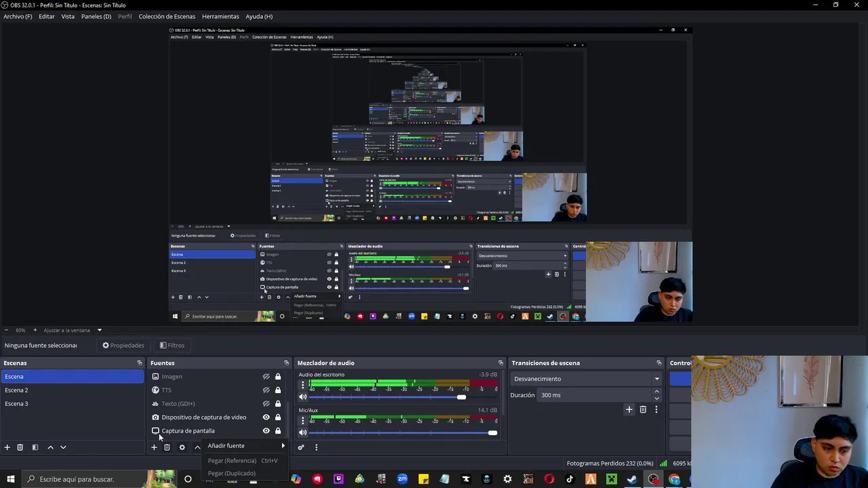This screenshot has width=868, height=488.
Task: Unlock the Imagen source
Action: 278,377
